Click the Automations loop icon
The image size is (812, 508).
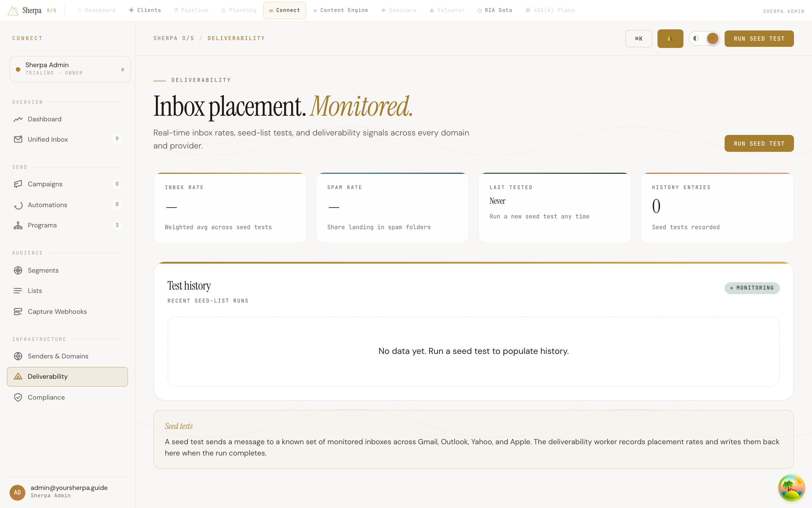click(18, 205)
